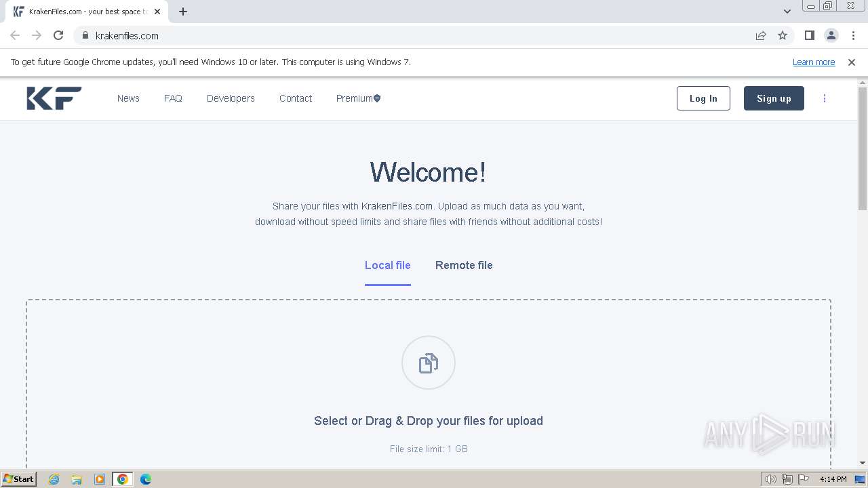Go forward in browser history
Screen dimensions: 868x488
[37, 35]
